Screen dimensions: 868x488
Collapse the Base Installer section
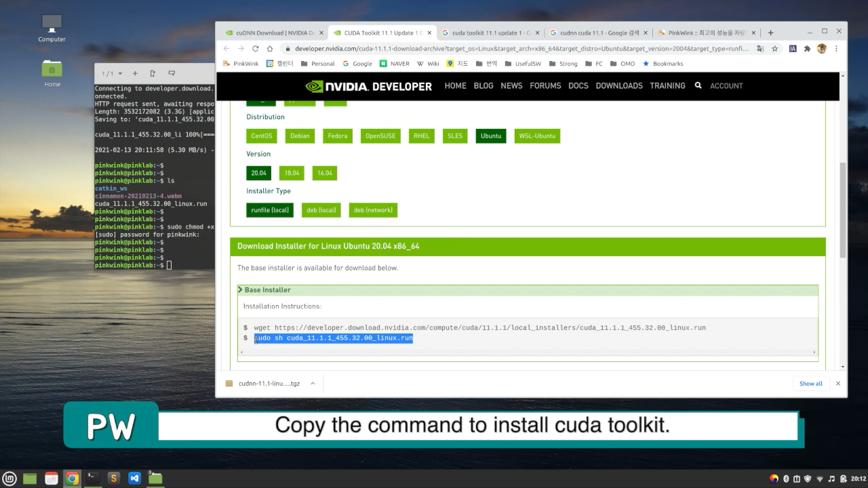[264, 289]
